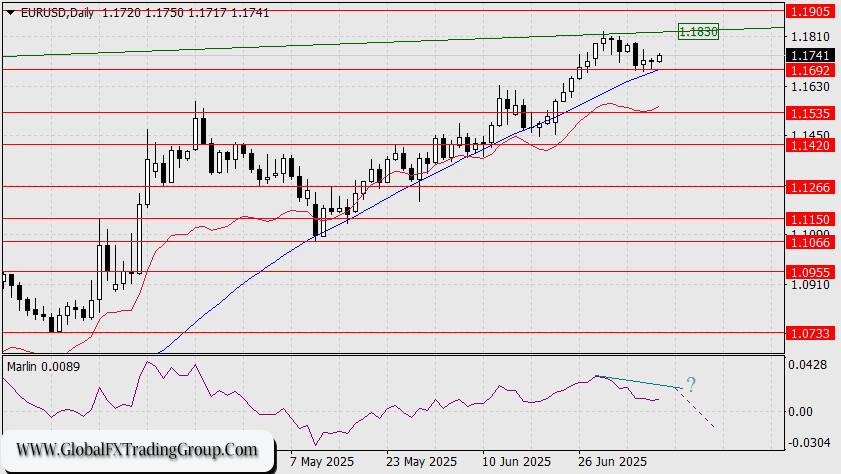Click the question mark in the Marlin panel
Image resolution: width=841 pixels, height=474 pixels.
coord(691,382)
